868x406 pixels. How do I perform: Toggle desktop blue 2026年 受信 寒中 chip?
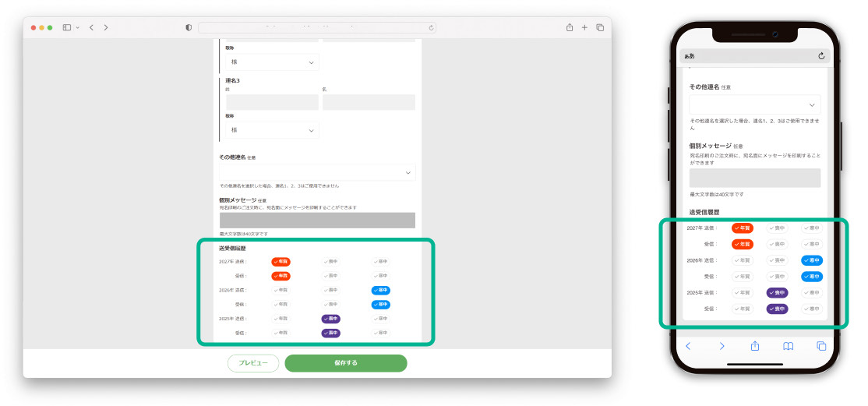pos(381,305)
